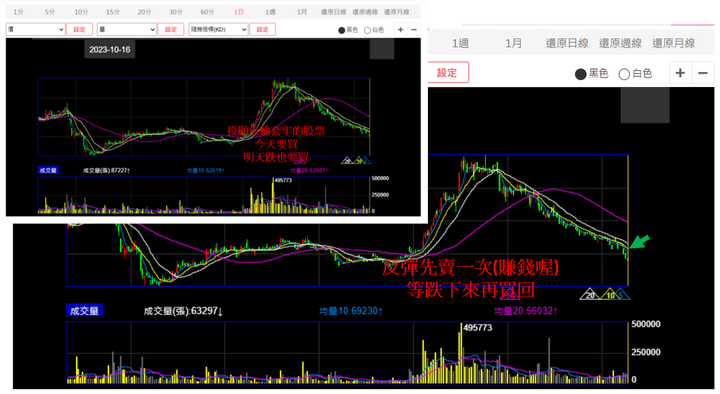Click 成交量(張):63297 value in back chart

pos(183,311)
